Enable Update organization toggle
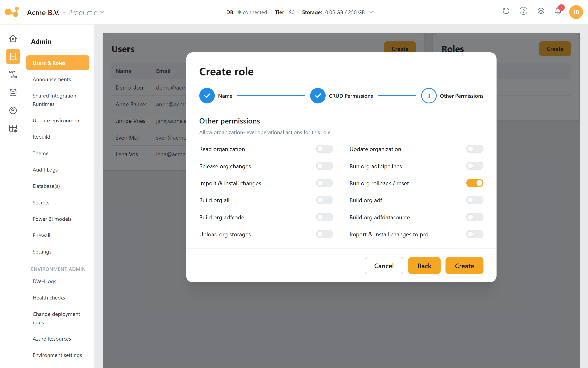 point(474,149)
